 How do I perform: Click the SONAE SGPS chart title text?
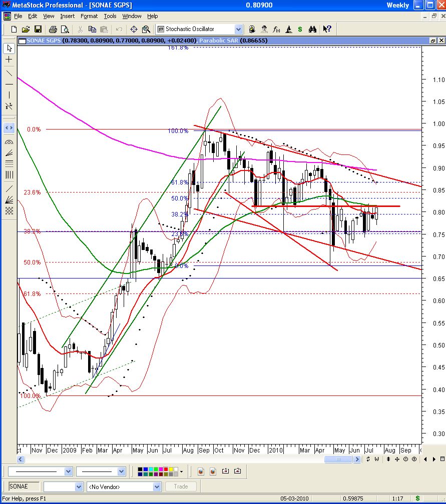(x=44, y=40)
